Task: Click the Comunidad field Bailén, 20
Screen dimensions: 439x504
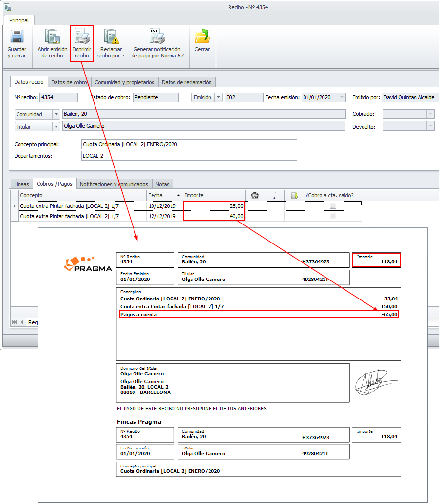Action: [x=204, y=114]
